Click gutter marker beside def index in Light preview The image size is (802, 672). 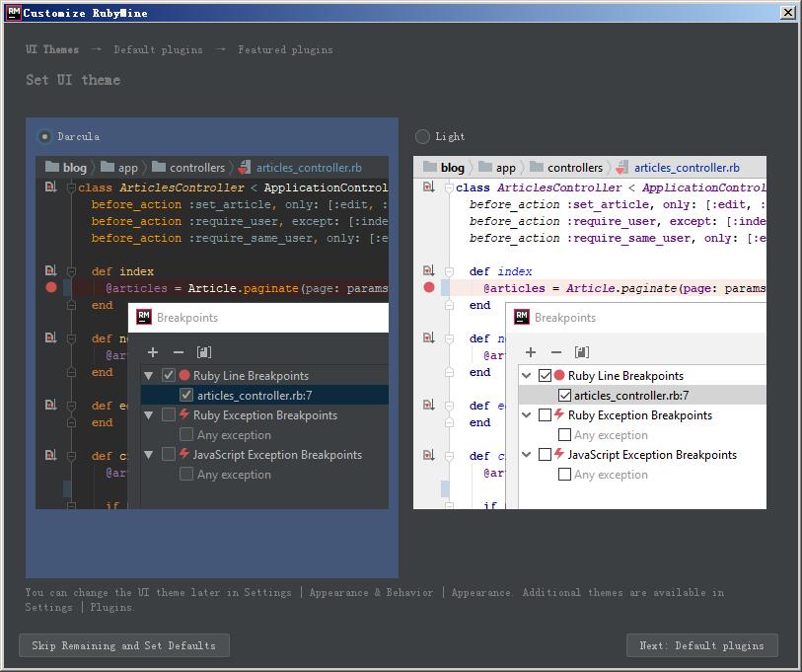(428, 270)
